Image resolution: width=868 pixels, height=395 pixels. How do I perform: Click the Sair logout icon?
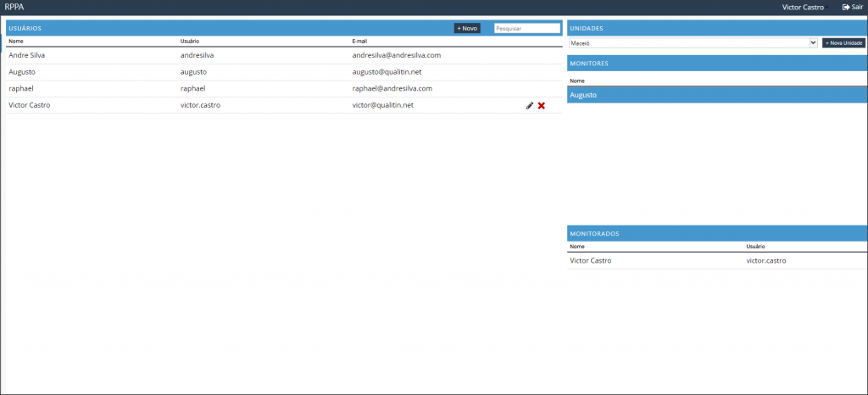[845, 7]
